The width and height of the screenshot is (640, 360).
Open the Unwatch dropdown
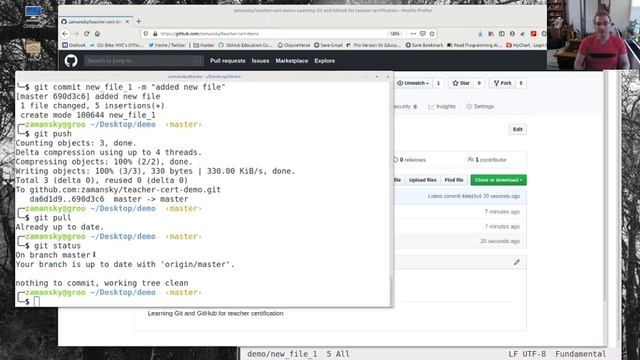(x=413, y=83)
